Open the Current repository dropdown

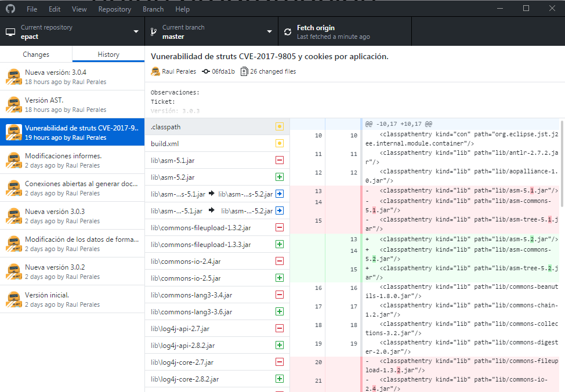(136, 31)
